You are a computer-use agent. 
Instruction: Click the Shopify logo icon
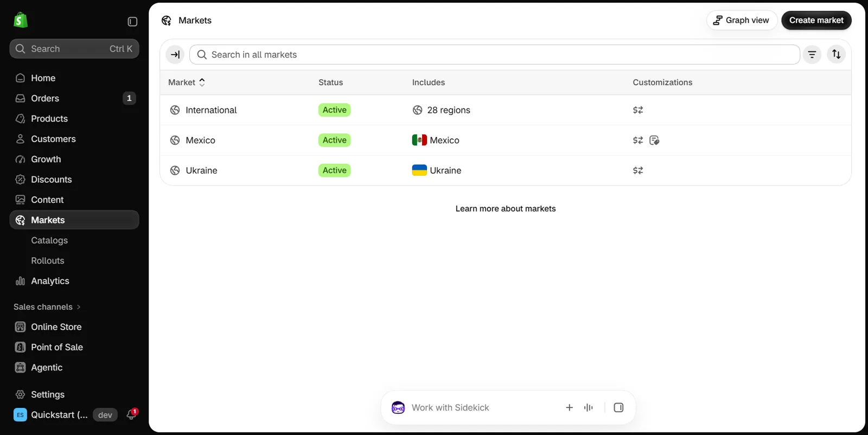click(21, 20)
